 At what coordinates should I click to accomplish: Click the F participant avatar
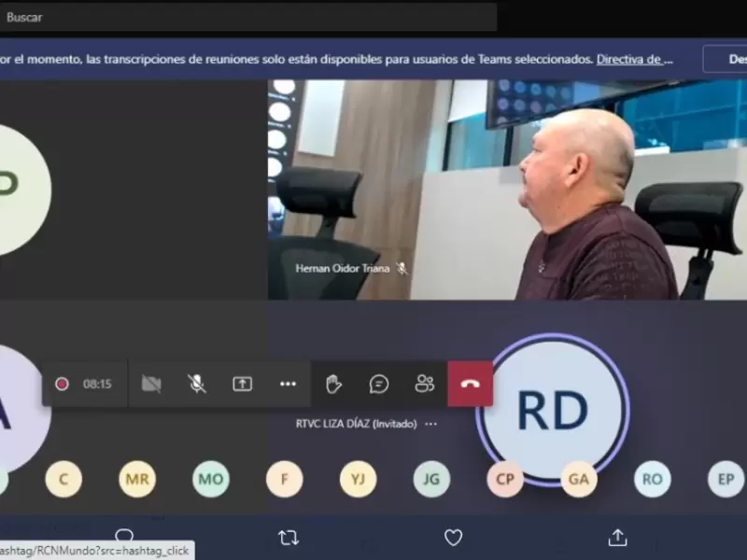point(285,479)
